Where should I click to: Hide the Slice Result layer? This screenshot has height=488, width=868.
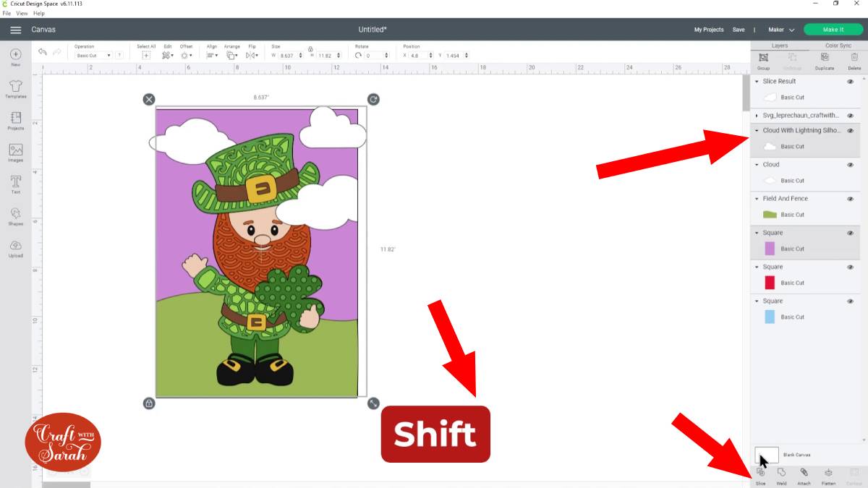850,82
